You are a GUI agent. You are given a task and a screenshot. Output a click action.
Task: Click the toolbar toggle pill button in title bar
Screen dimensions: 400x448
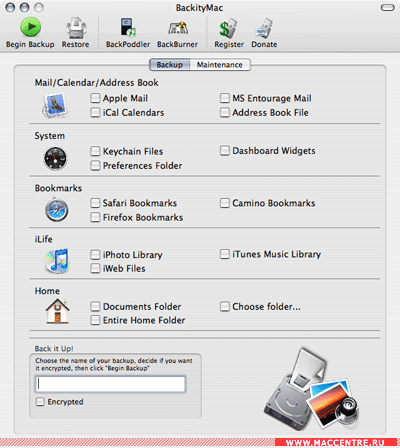click(387, 7)
